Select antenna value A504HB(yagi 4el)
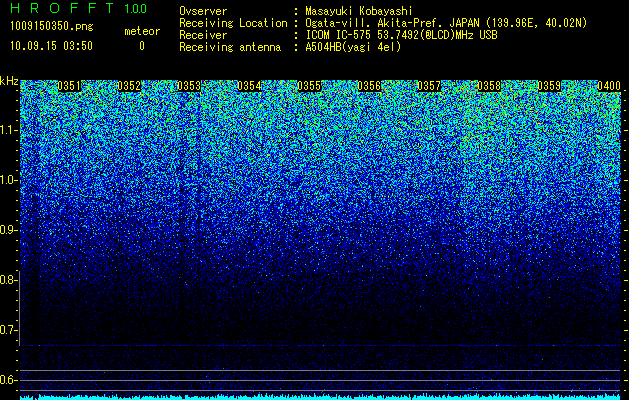Screen dimensions: 629x400 (x=353, y=47)
